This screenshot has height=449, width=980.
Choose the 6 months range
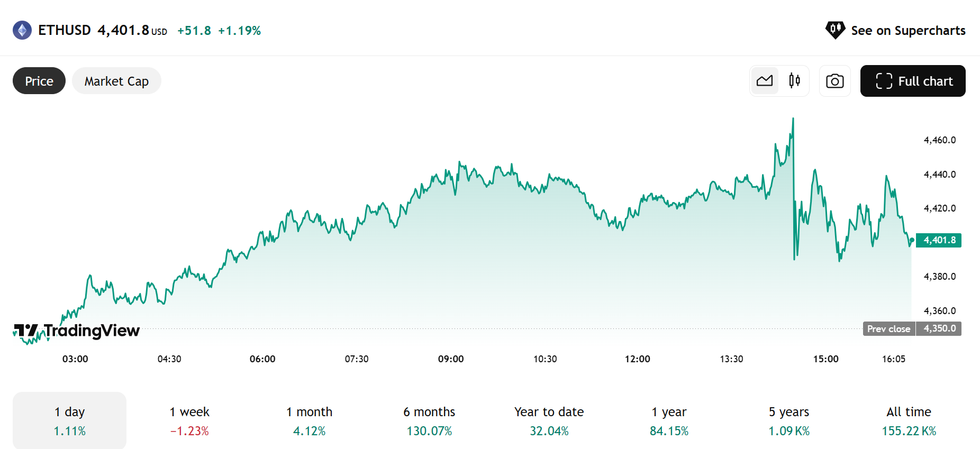click(429, 420)
